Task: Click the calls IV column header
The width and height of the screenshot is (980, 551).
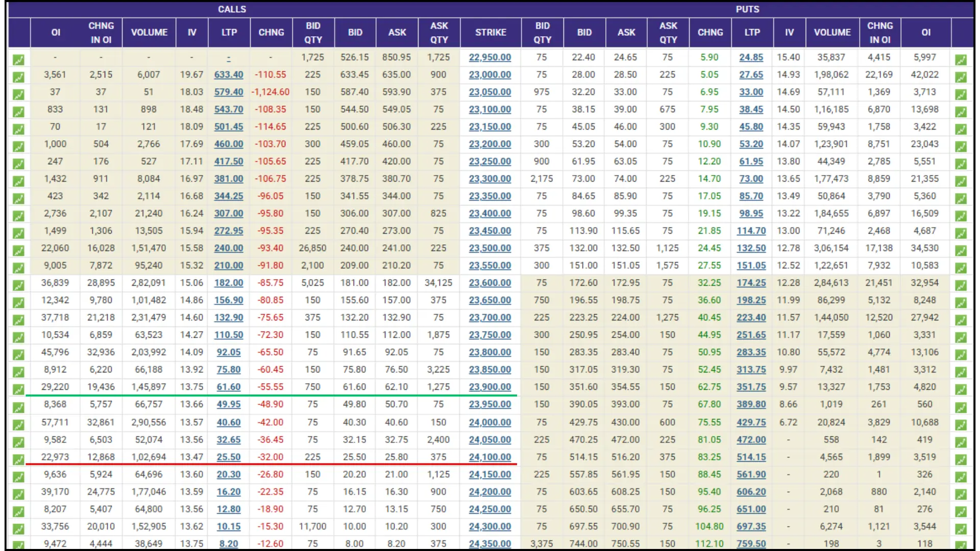Action: coord(192,32)
